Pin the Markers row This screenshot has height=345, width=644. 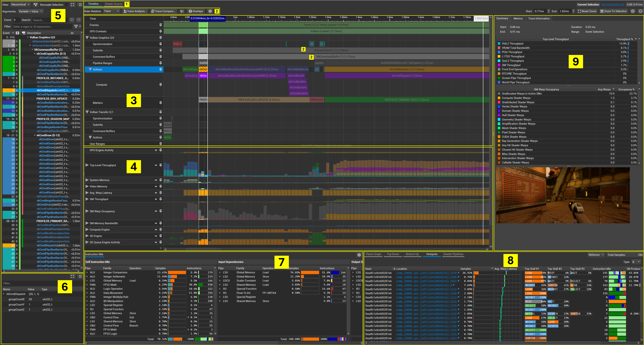[160, 103]
